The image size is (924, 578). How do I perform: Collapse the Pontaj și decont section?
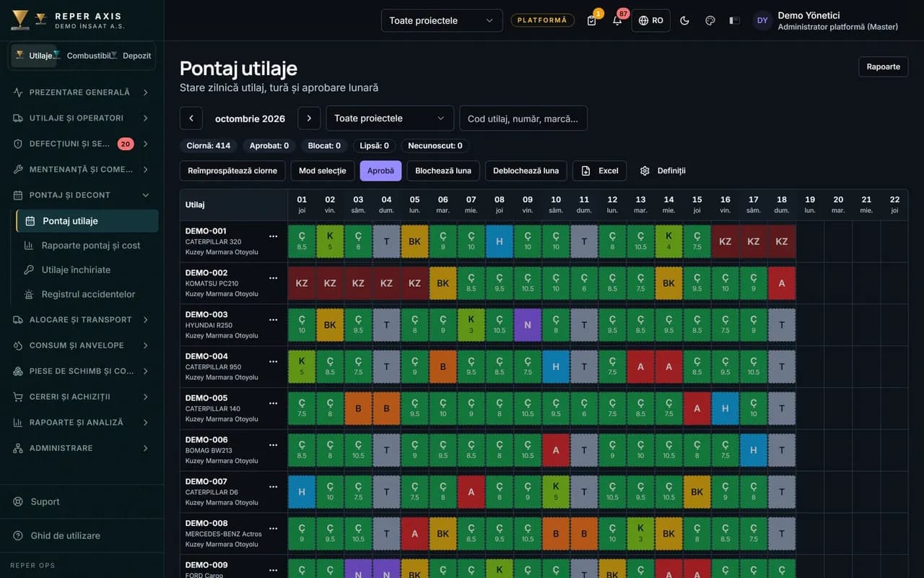[x=82, y=195]
